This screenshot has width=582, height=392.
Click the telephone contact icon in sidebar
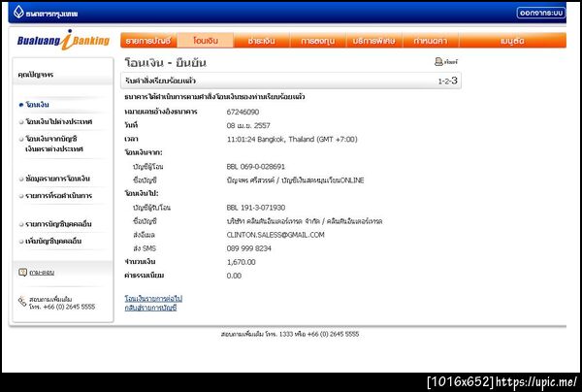click(x=22, y=302)
